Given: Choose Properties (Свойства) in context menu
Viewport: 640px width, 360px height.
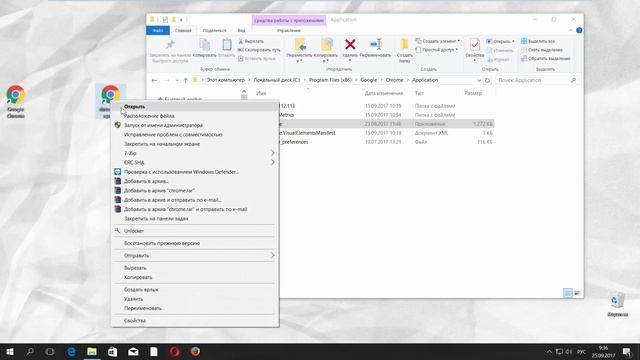Looking at the screenshot, I should [x=195, y=321].
